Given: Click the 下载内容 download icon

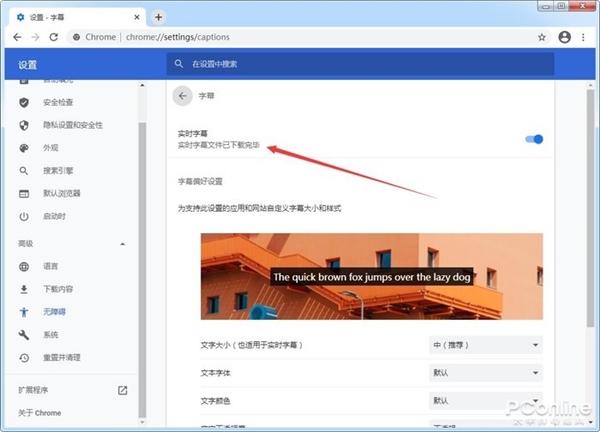Looking at the screenshot, I should pyautogui.click(x=24, y=289).
